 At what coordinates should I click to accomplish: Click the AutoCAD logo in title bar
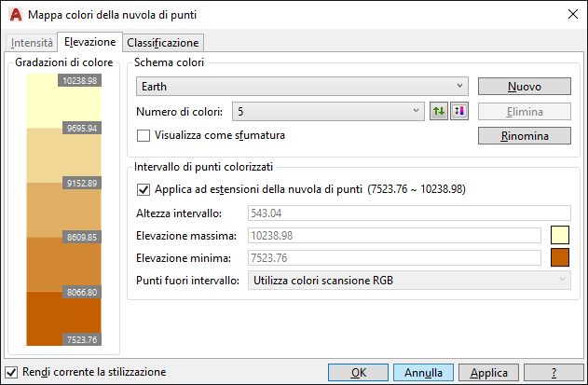[x=16, y=15]
